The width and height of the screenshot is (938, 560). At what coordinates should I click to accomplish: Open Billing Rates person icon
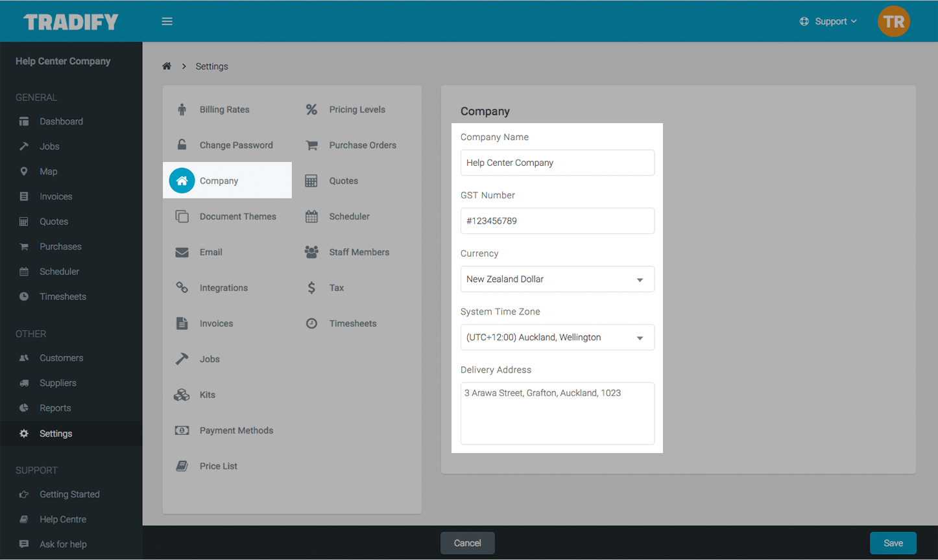[182, 110]
